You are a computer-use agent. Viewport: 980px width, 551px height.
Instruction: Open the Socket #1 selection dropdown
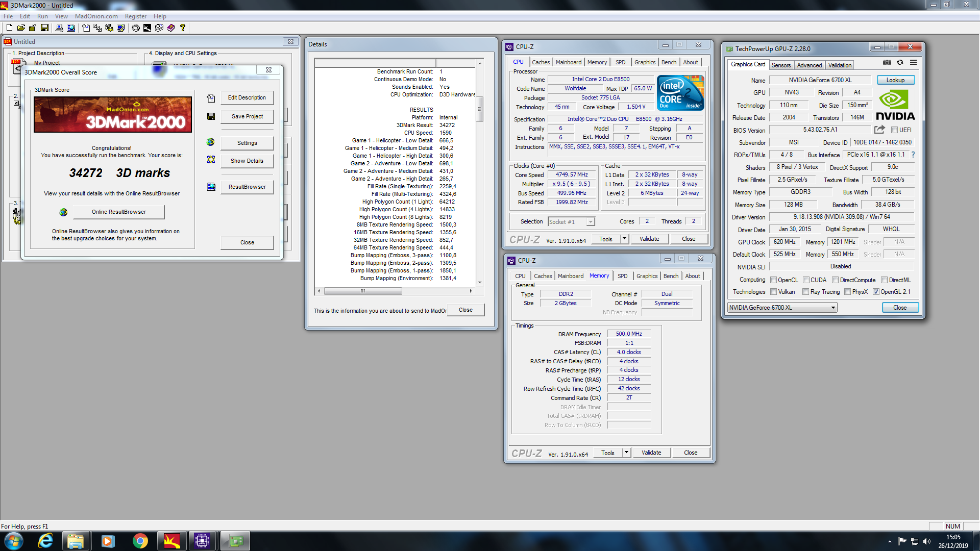coord(571,222)
